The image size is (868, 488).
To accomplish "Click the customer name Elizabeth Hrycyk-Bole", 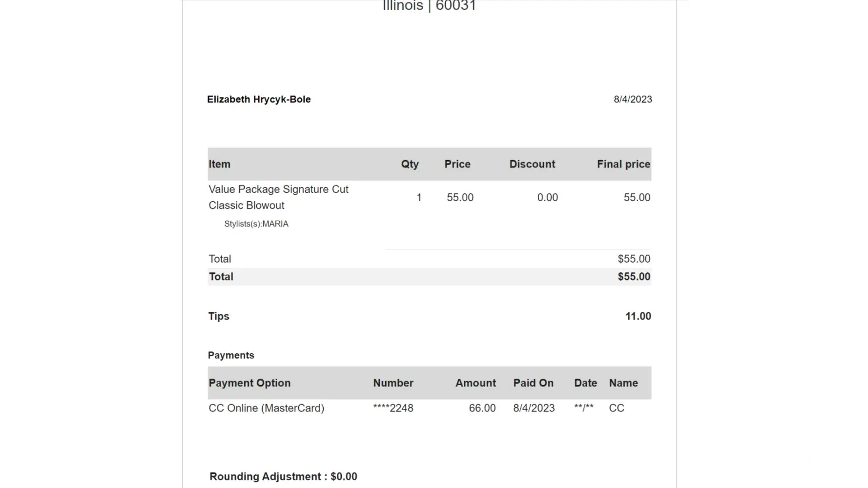I will click(259, 100).
